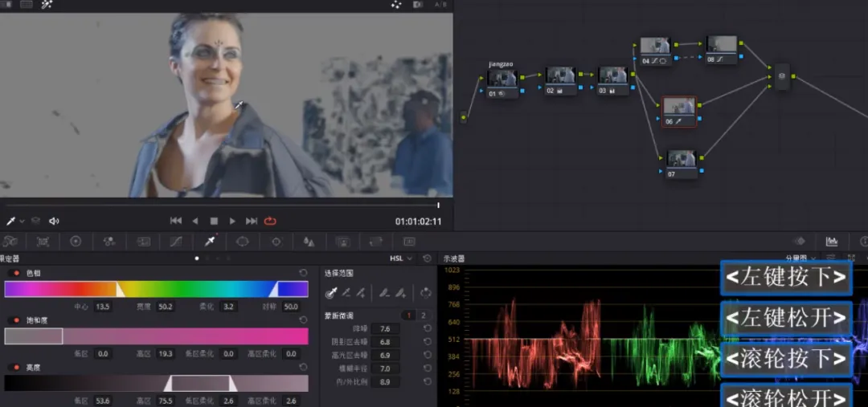The image size is (868, 407).
Task: Toggle the 饱和度 saturation qualifier switch
Action: (14, 320)
